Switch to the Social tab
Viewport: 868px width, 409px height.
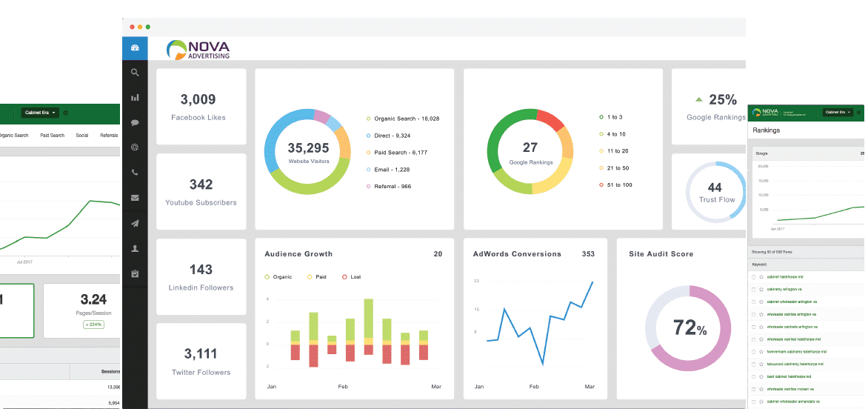pyautogui.click(x=82, y=135)
